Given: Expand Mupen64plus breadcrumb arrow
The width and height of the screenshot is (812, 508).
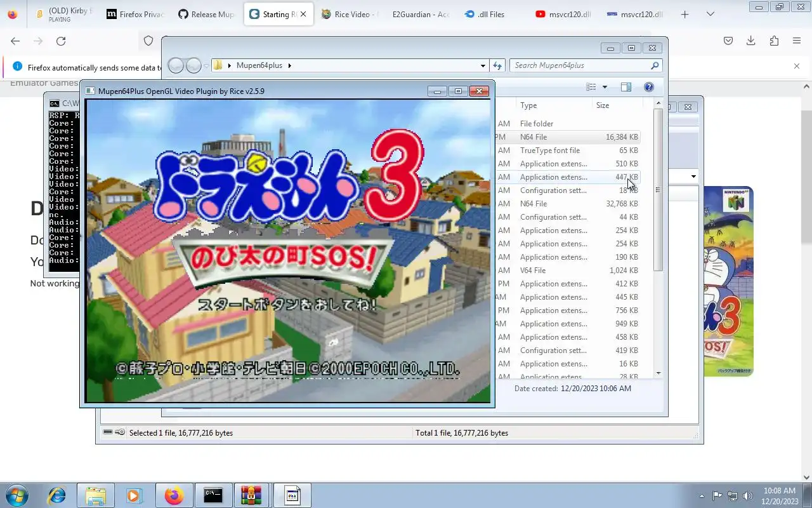Looking at the screenshot, I should pos(290,65).
